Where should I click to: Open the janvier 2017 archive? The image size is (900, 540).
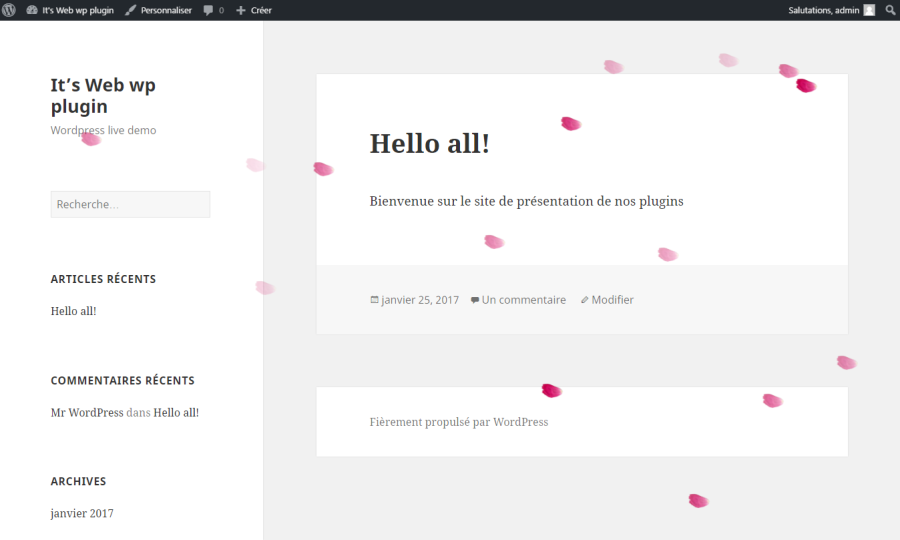point(82,514)
